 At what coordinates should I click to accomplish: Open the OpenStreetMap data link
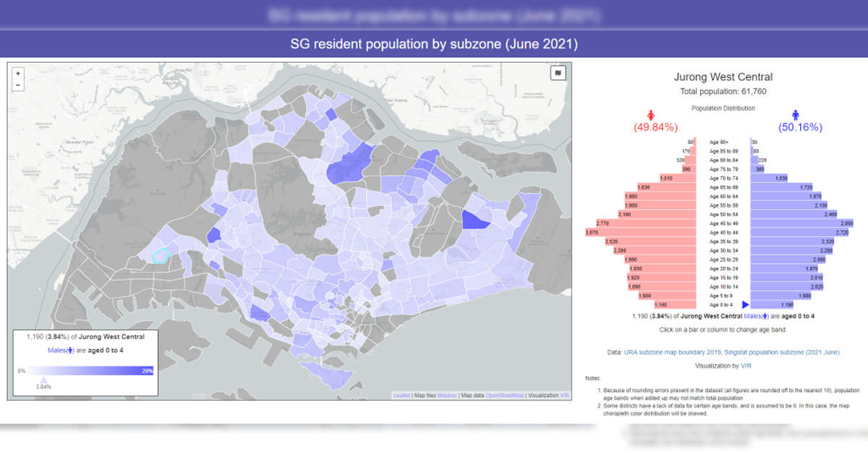pyautogui.click(x=505, y=395)
